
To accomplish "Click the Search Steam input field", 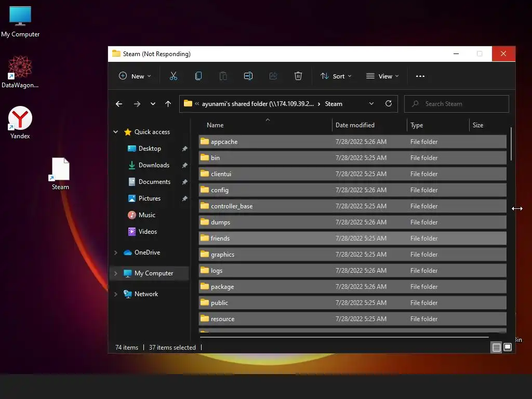I will (457, 104).
